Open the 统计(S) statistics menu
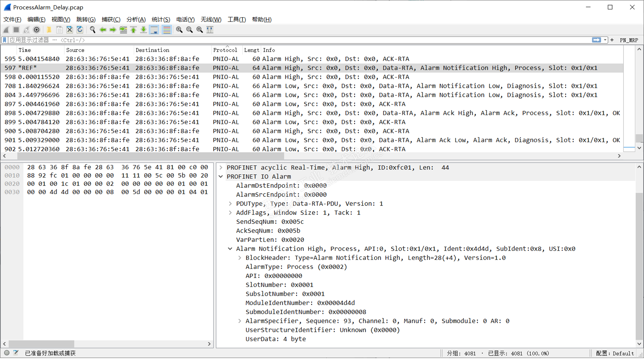 pyautogui.click(x=161, y=19)
